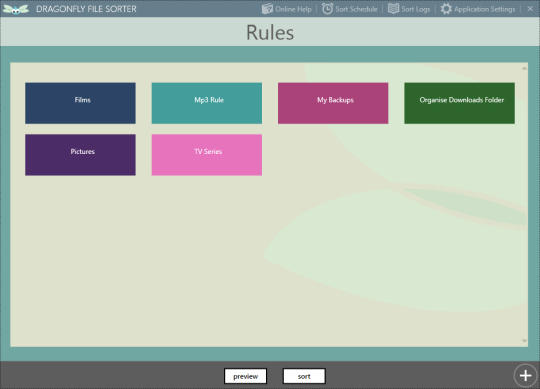Screen dimensions: 540x389
Task: Add a new rule with plus icon
Action: point(525,376)
